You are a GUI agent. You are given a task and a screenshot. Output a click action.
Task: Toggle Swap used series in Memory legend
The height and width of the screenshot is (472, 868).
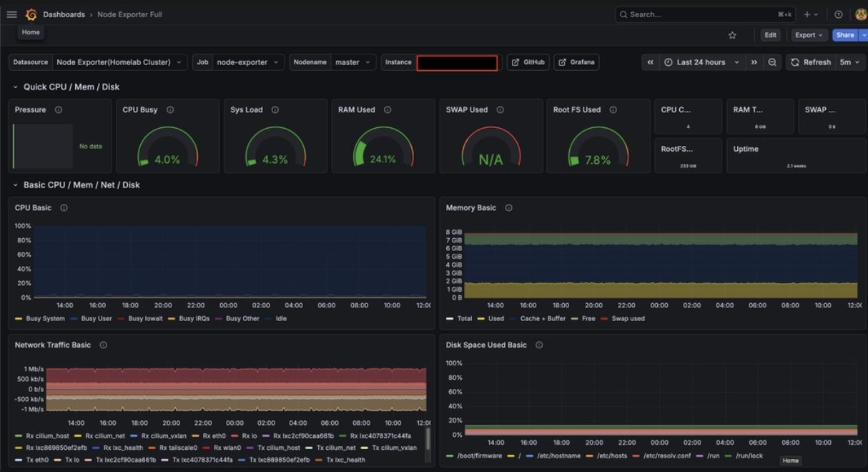pos(628,319)
